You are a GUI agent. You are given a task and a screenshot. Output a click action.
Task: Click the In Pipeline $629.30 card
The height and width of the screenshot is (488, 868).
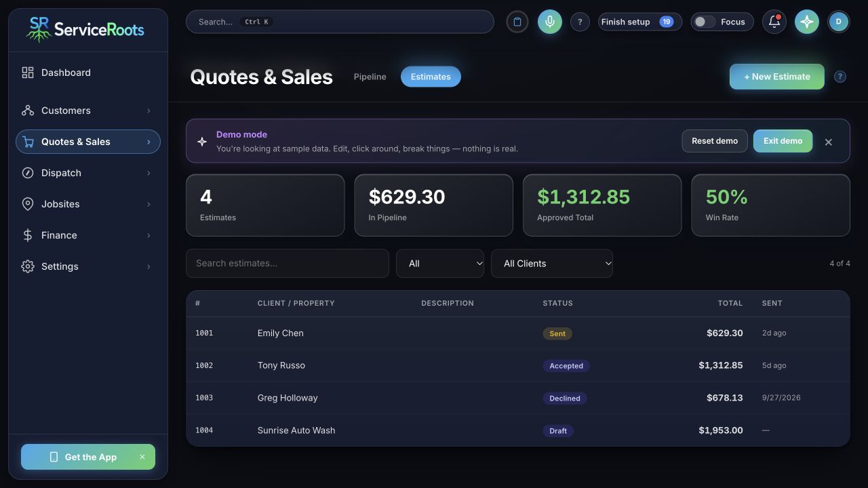point(434,205)
